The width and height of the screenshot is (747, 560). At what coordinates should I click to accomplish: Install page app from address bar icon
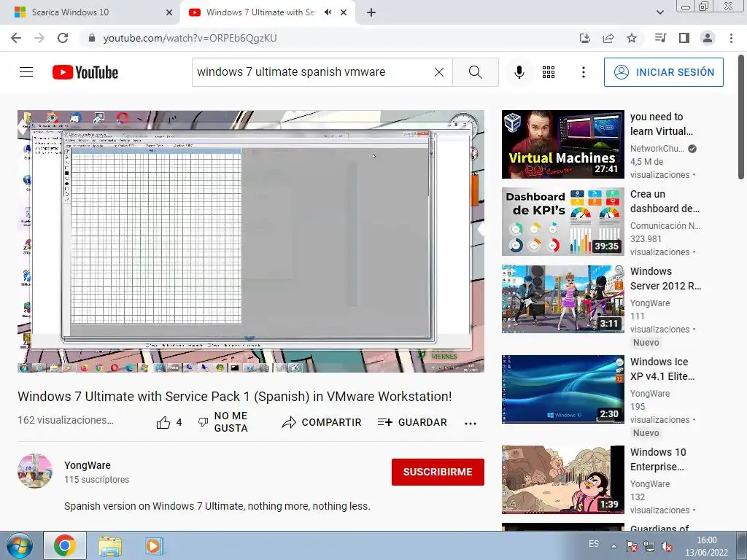(585, 38)
